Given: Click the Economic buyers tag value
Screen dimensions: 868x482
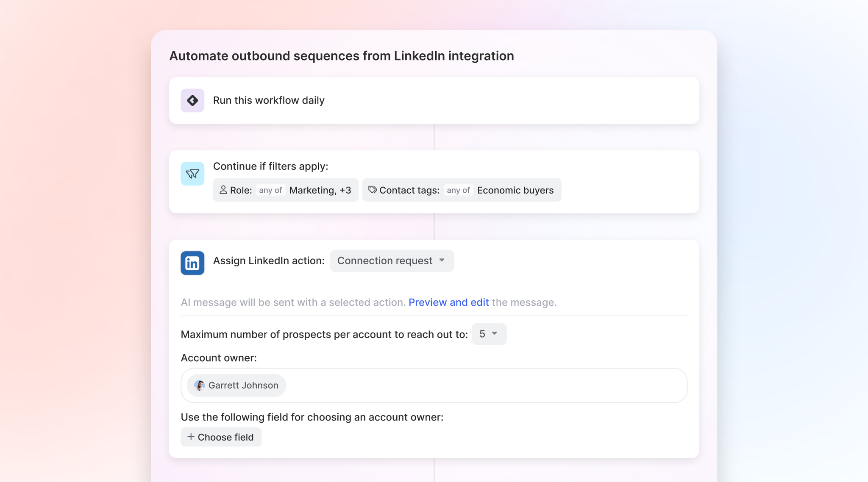Looking at the screenshot, I should pos(515,190).
